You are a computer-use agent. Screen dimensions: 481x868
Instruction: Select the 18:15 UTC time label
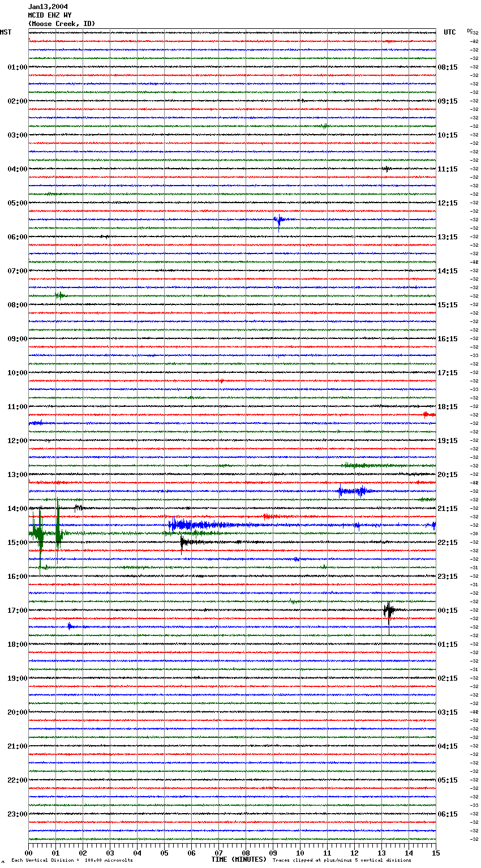click(x=448, y=407)
